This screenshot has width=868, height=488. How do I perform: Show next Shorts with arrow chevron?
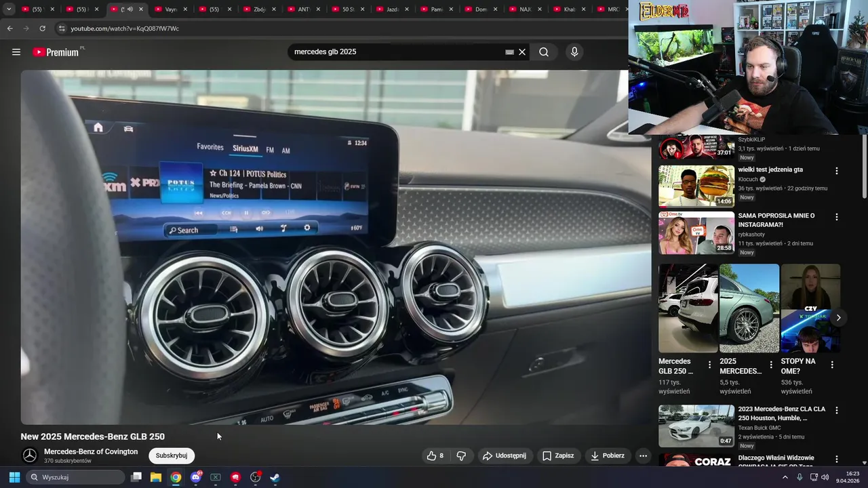[x=838, y=317]
